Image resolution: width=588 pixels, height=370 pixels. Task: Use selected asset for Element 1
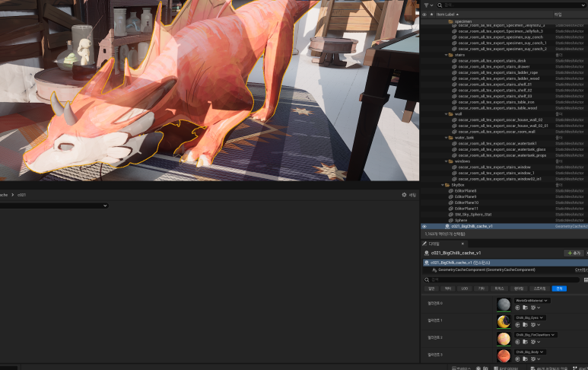tap(517, 325)
